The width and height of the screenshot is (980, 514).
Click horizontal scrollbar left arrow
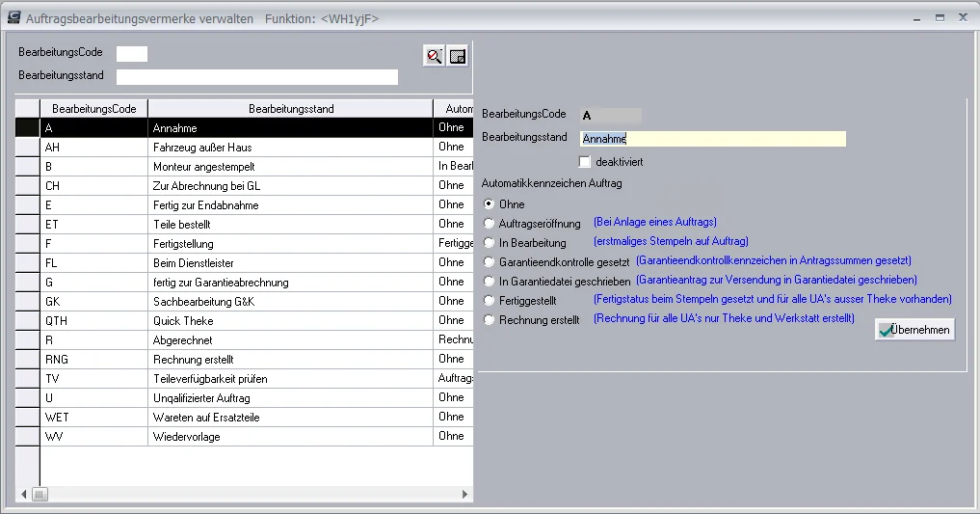(24, 494)
